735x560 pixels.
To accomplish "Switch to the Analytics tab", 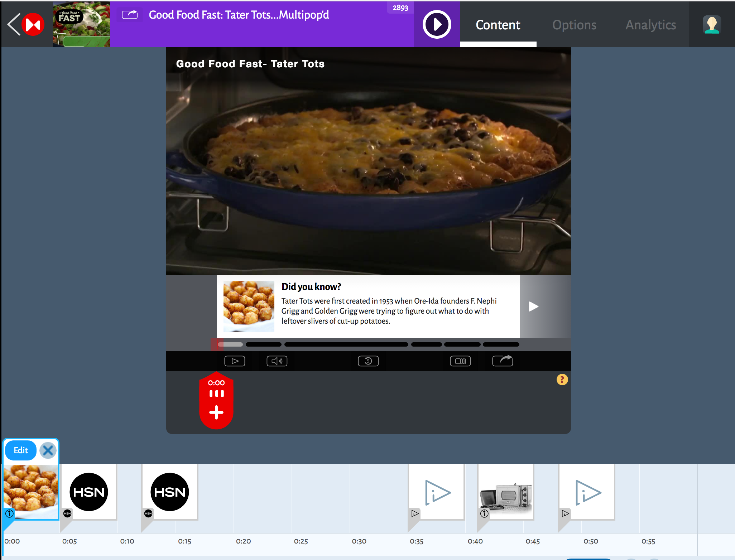I will tap(650, 25).
